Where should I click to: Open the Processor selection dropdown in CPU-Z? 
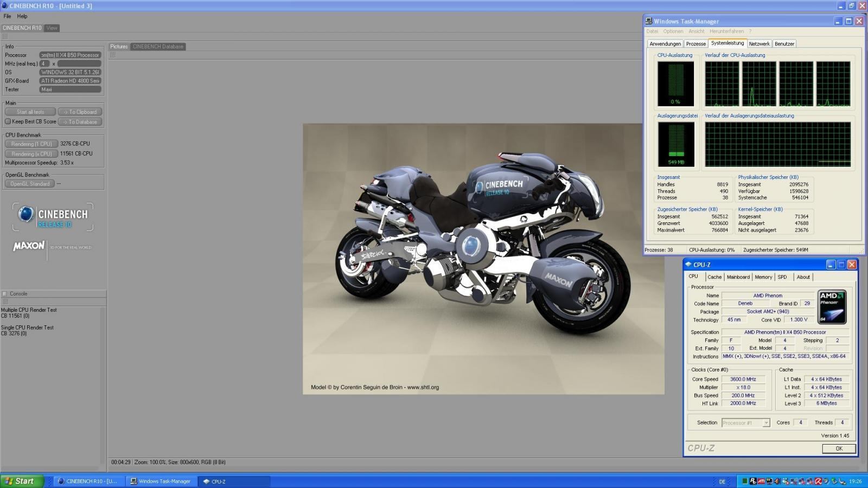[x=746, y=423]
